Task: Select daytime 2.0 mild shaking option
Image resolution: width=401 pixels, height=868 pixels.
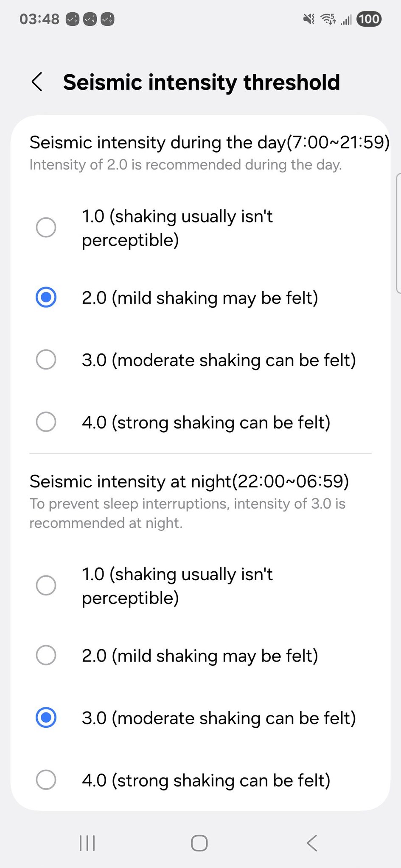Action: point(46,298)
